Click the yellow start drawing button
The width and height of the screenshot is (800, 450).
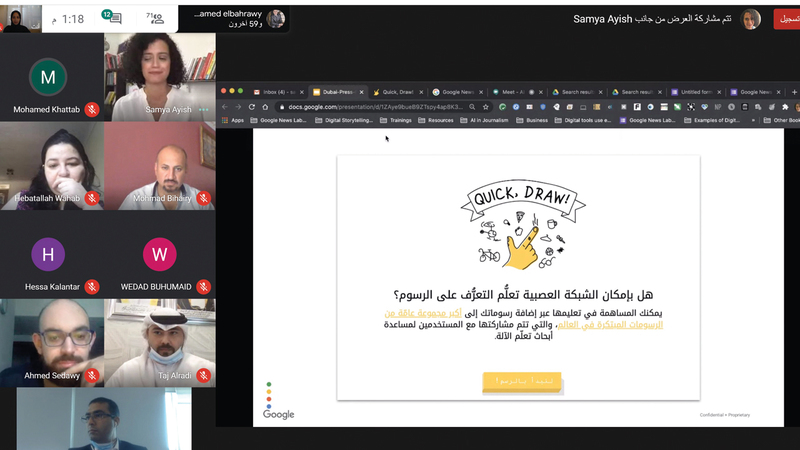click(x=521, y=381)
